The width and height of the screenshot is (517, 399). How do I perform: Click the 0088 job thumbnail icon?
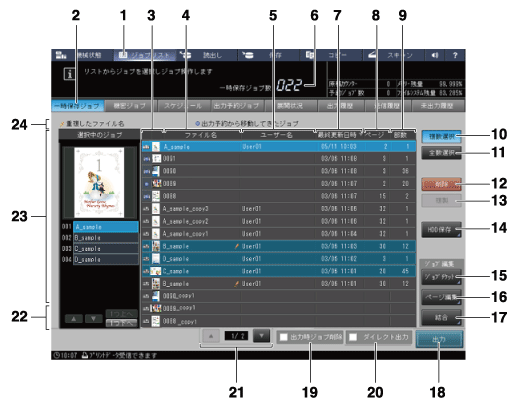pos(156,196)
